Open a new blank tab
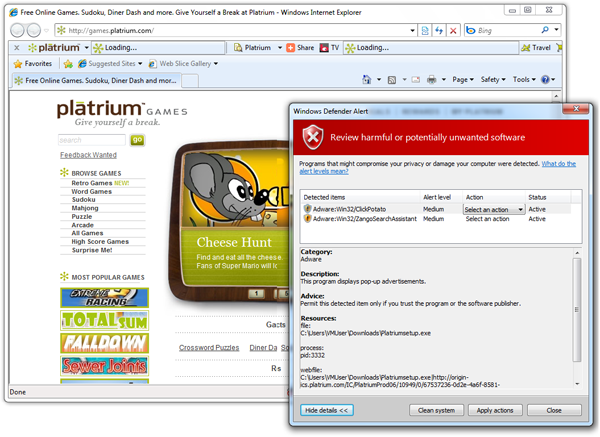The width and height of the screenshot is (600, 437). tap(190, 81)
